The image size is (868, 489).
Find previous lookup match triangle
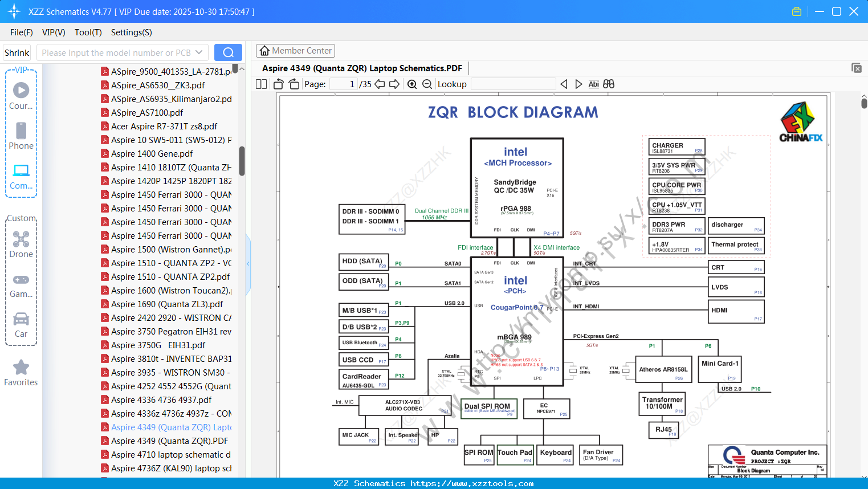point(564,84)
